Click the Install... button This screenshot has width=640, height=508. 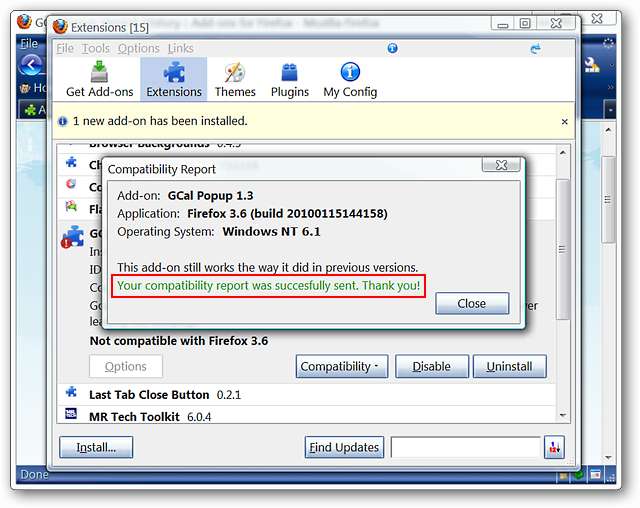96,447
